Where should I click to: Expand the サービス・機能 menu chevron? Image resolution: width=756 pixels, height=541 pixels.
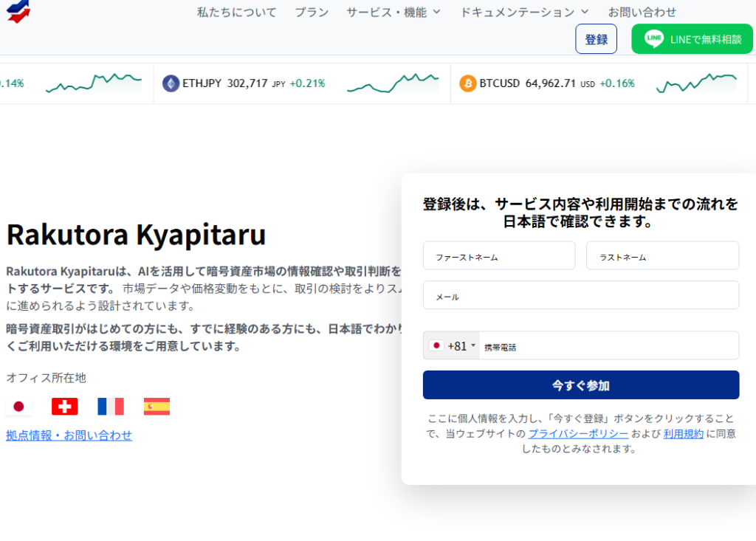[437, 12]
